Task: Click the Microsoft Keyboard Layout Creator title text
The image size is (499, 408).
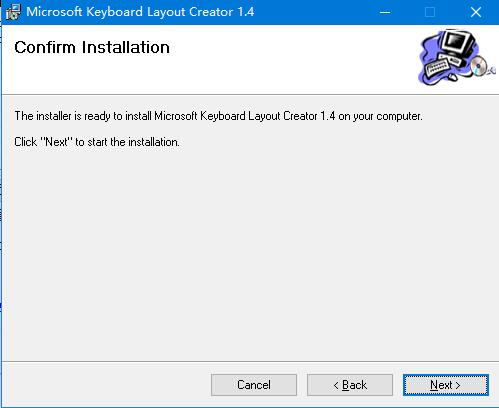Action: point(140,12)
